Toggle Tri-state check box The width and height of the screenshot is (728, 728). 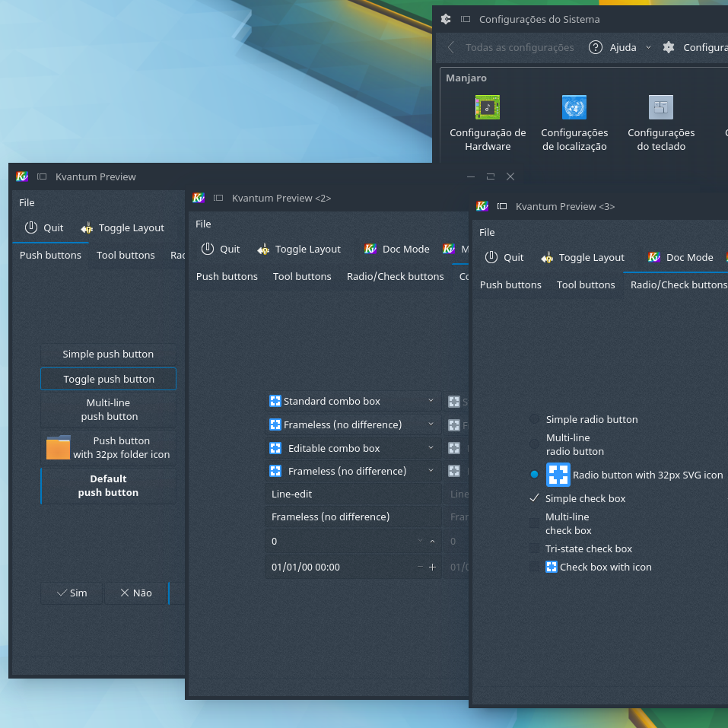click(534, 548)
